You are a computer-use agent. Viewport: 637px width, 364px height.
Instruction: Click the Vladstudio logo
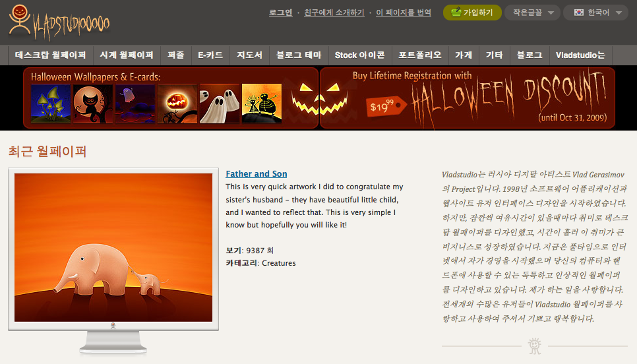coord(59,22)
